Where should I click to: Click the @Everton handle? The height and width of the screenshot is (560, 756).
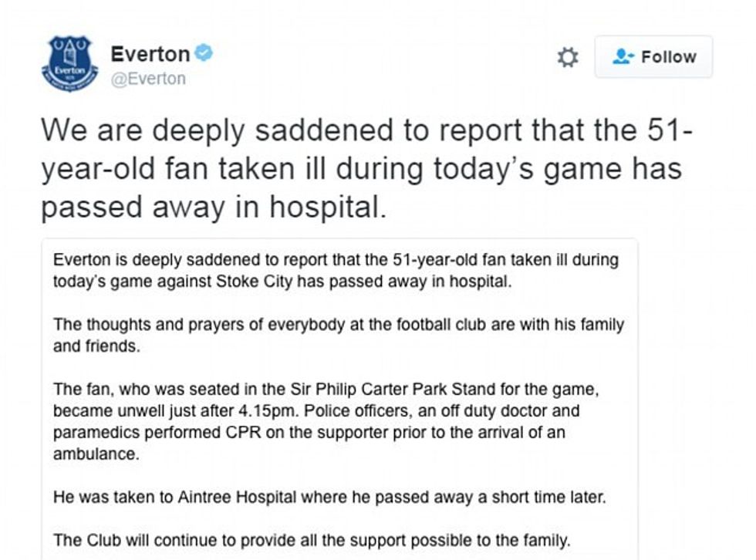click(148, 79)
